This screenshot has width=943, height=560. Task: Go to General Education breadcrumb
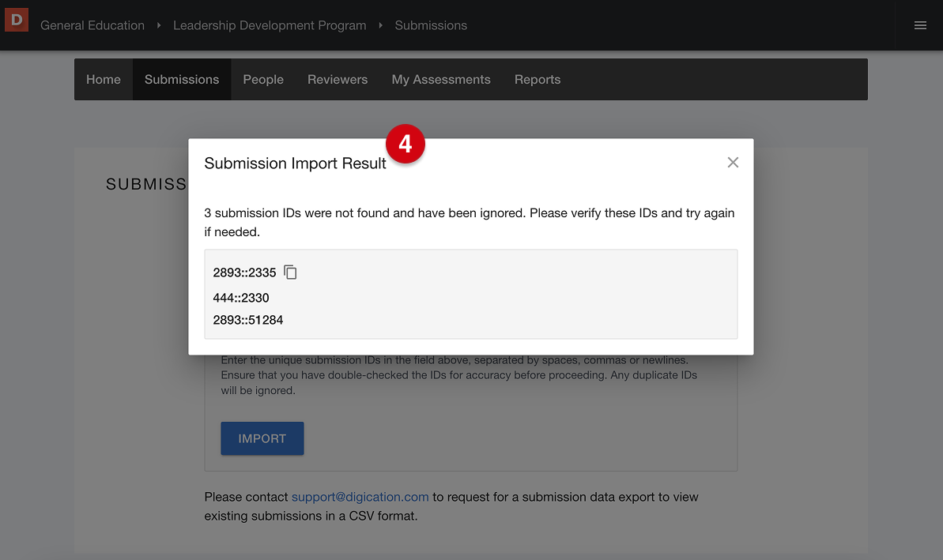92,25
